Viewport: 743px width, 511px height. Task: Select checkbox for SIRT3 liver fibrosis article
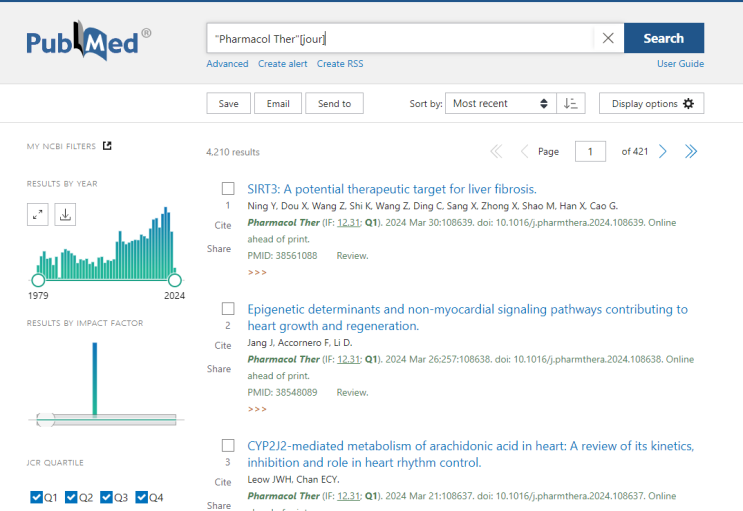click(x=228, y=189)
